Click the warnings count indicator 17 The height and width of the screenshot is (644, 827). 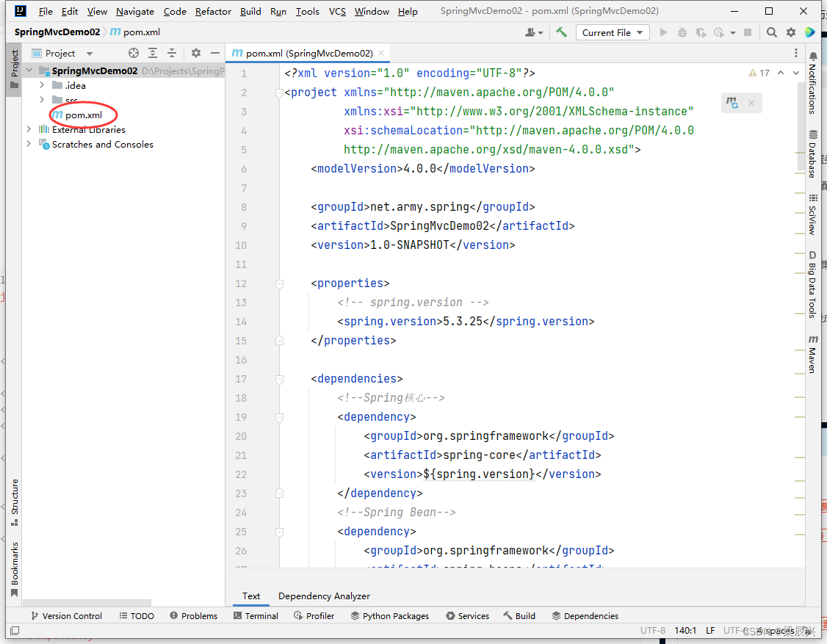click(759, 73)
